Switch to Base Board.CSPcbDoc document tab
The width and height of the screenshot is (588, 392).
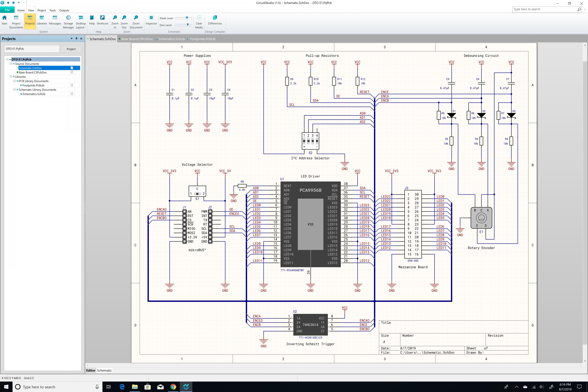[x=136, y=39]
